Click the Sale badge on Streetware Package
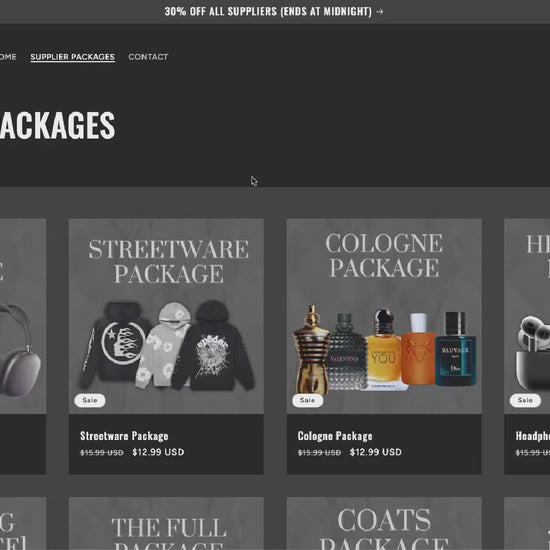 click(x=90, y=400)
